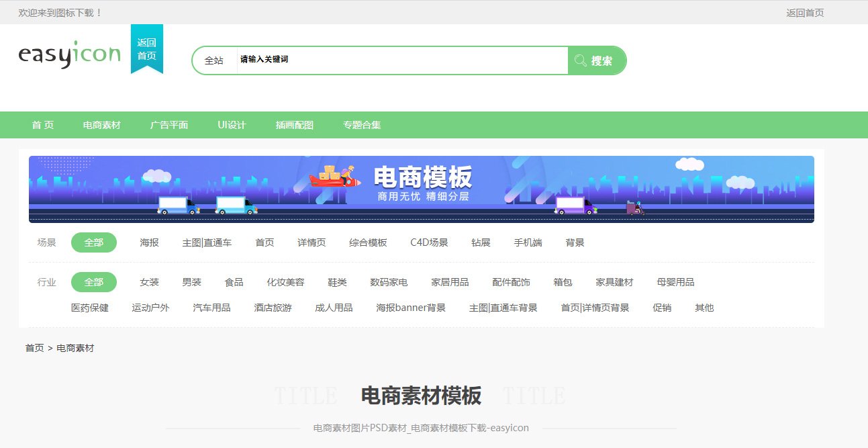The height and width of the screenshot is (448, 868).
Task: Open the 广告平面 nav menu item
Action: pyautogui.click(x=169, y=125)
